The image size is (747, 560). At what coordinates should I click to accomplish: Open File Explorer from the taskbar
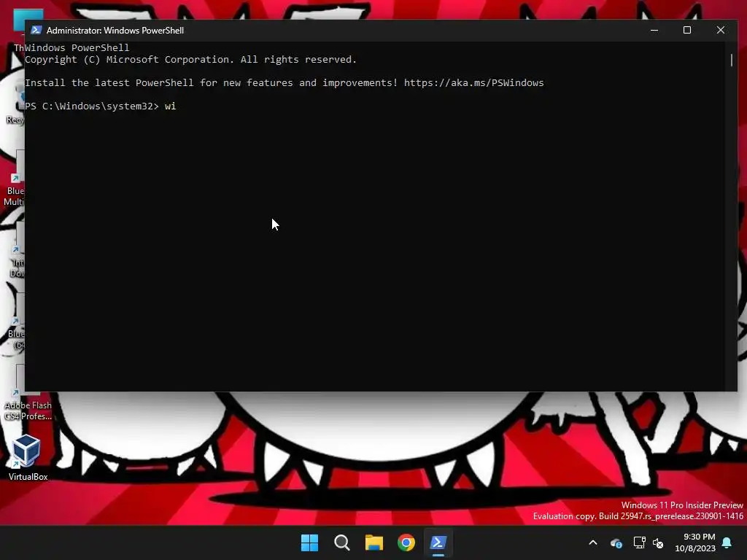click(374, 542)
